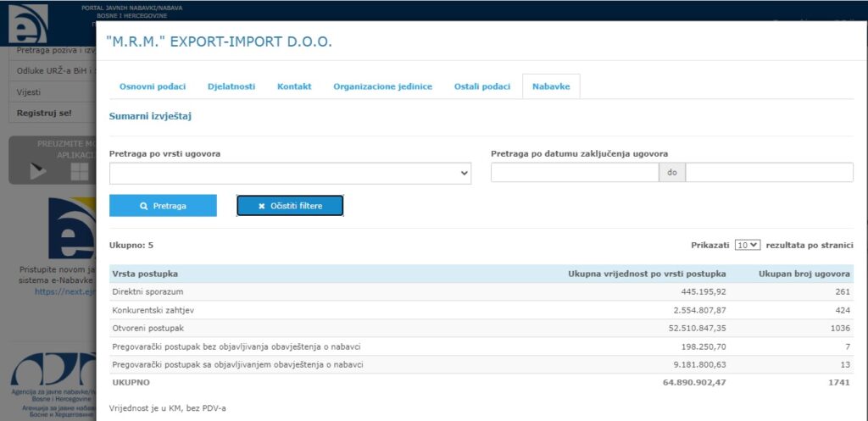
Task: Click the Ukupno: 5 results count
Action: 131,245
